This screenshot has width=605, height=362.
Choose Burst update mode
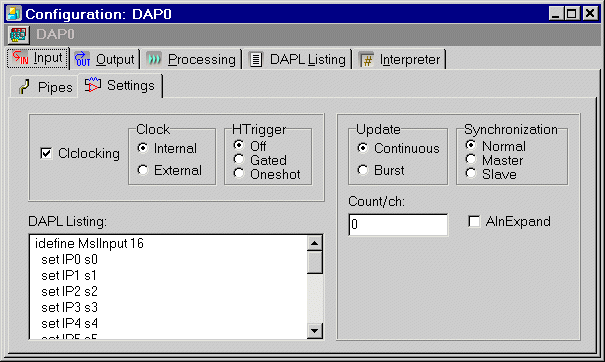363,170
